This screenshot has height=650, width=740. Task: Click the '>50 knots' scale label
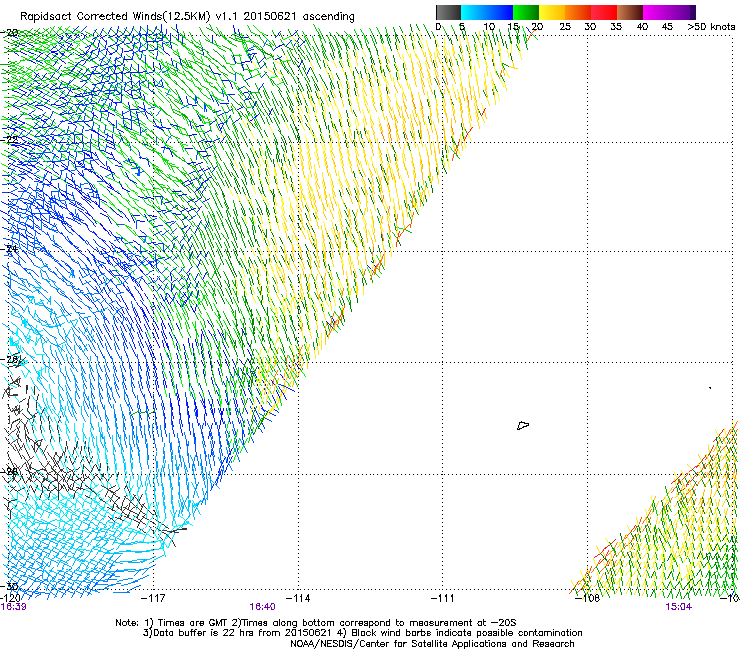click(711, 27)
